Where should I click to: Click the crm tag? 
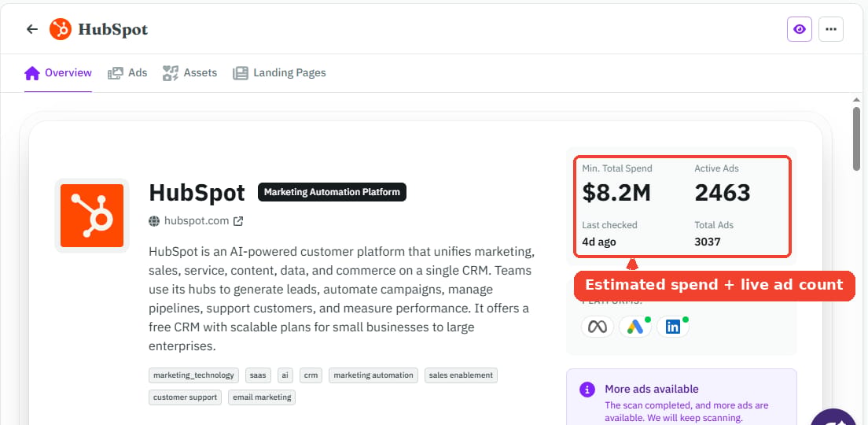pyautogui.click(x=311, y=375)
